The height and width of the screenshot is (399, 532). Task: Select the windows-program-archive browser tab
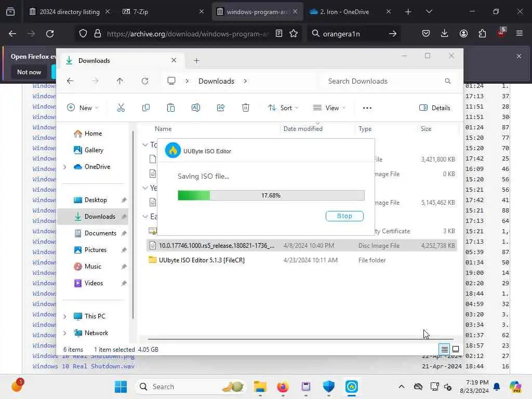257,11
